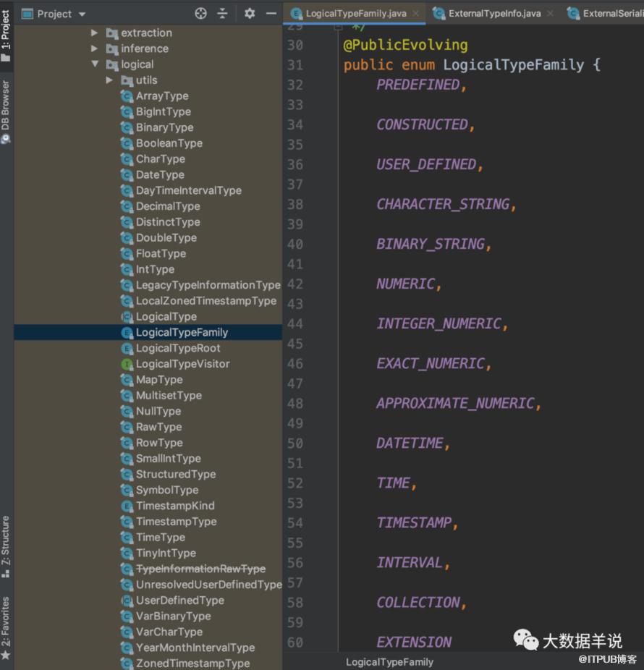Click the collapse all icon in Project panel

click(222, 14)
